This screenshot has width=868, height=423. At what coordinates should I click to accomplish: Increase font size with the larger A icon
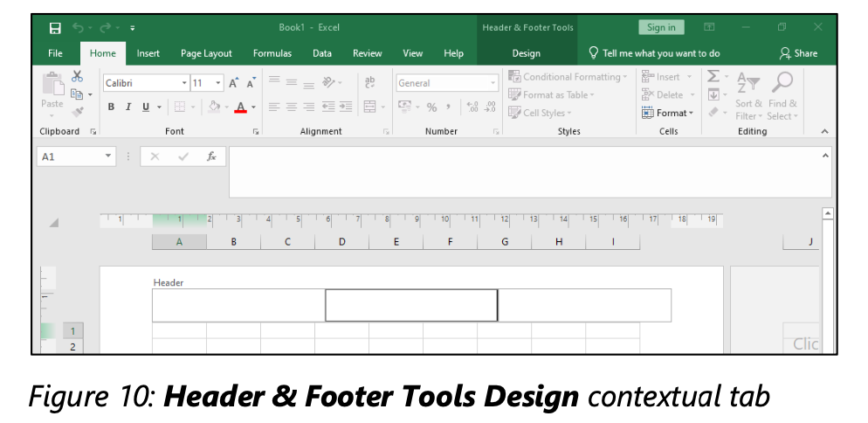point(234,83)
